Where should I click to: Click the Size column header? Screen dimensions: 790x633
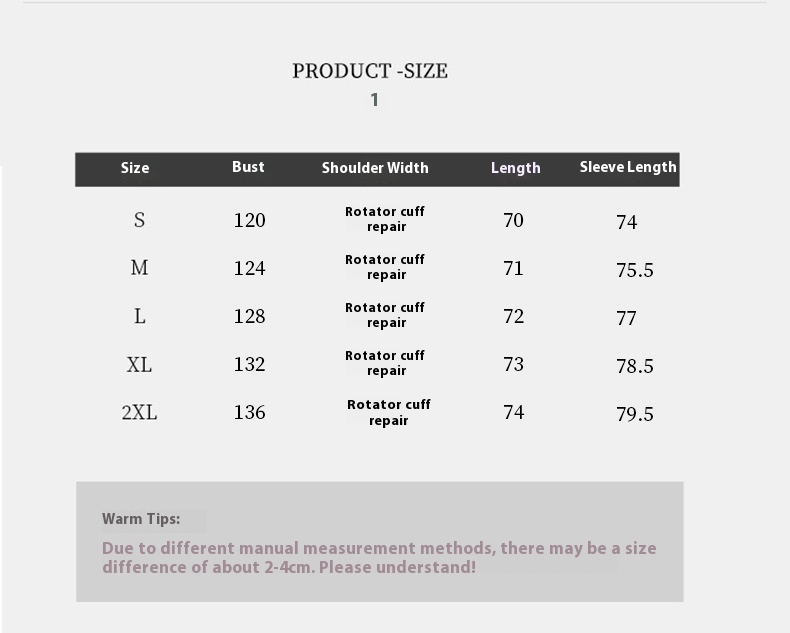click(x=135, y=168)
